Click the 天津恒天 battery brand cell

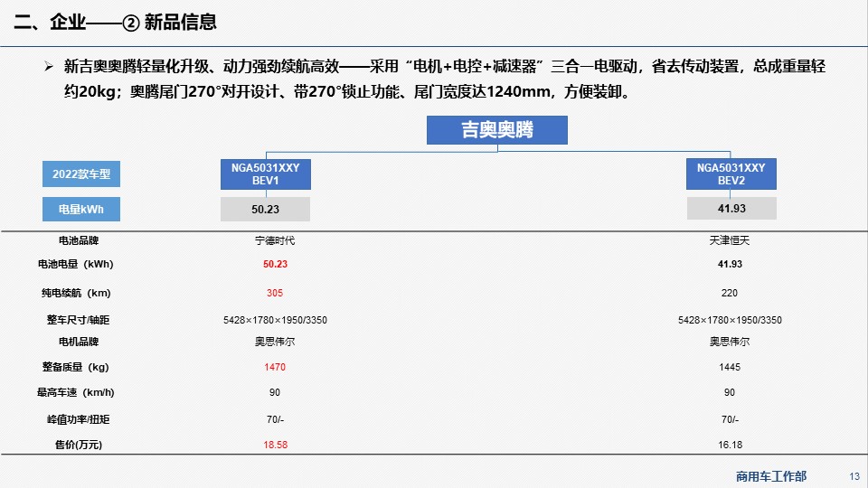pyautogui.click(x=730, y=240)
